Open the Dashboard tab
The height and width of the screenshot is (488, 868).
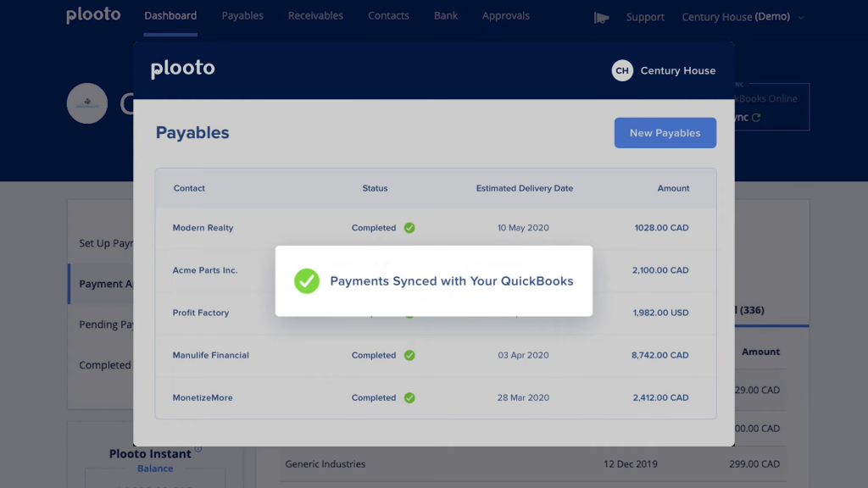(x=170, y=15)
